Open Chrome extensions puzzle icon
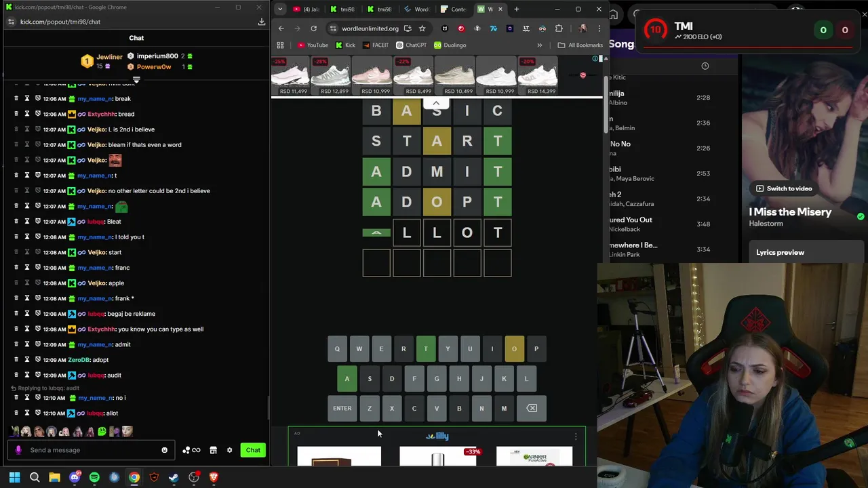The height and width of the screenshot is (488, 868). click(x=559, y=28)
